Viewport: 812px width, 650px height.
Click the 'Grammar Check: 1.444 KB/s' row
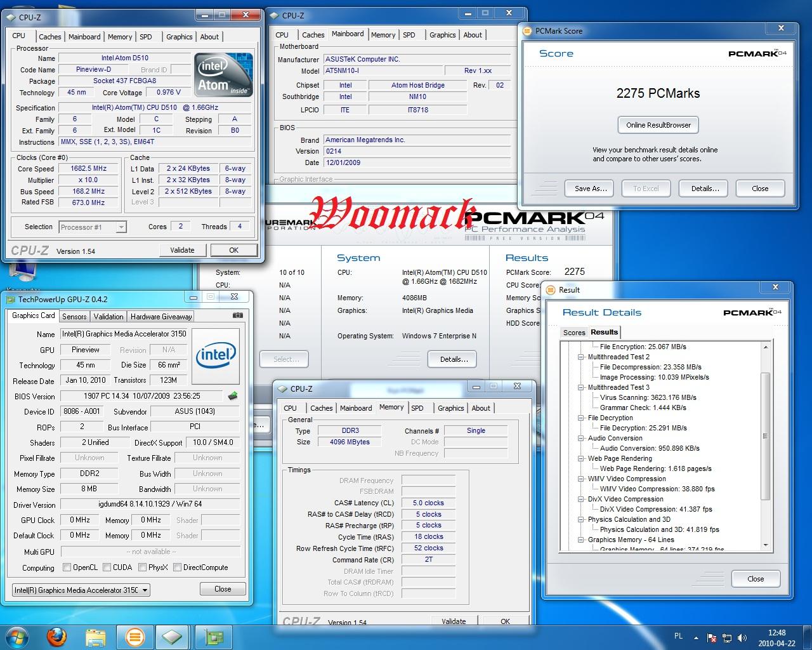[643, 408]
